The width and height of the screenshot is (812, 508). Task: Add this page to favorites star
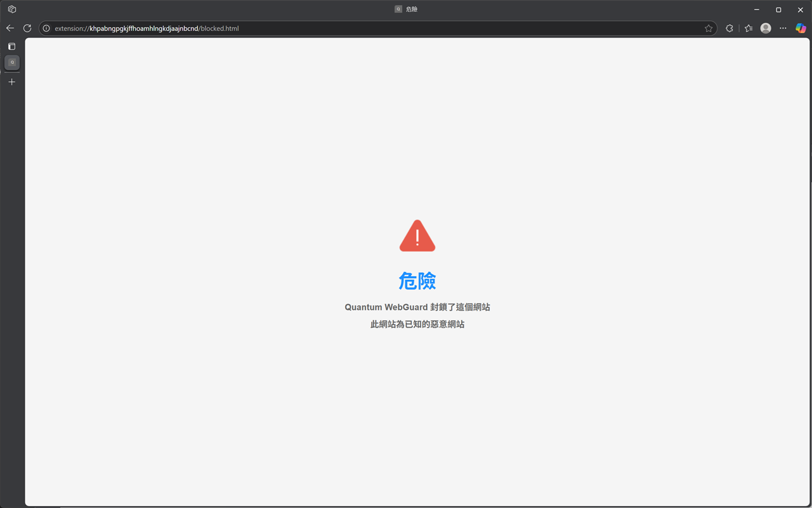pyautogui.click(x=709, y=28)
